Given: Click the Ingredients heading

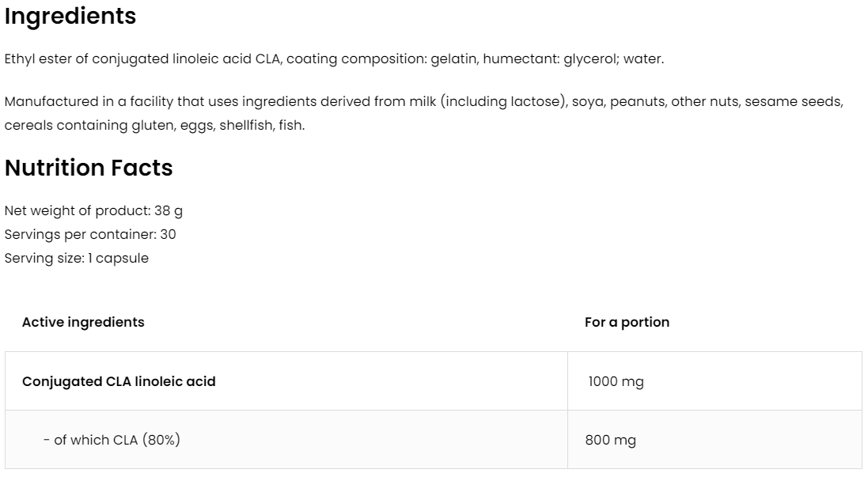Looking at the screenshot, I should click(x=70, y=17).
